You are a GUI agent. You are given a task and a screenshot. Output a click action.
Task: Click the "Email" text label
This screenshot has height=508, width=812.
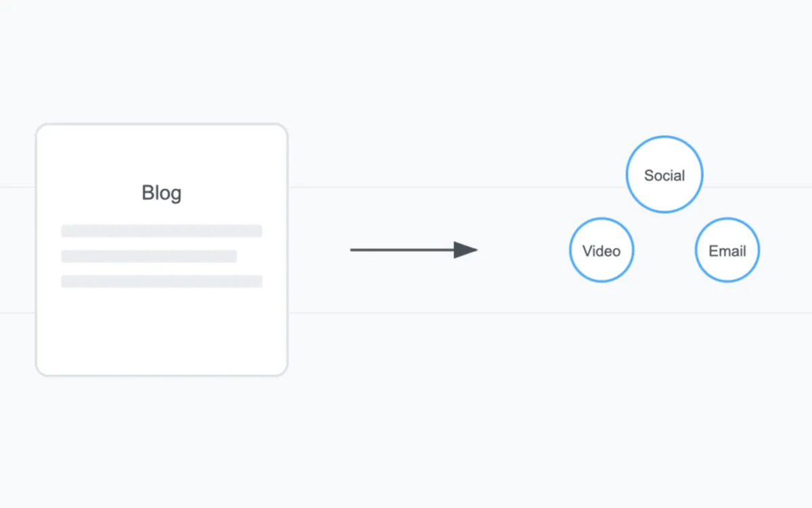click(727, 251)
